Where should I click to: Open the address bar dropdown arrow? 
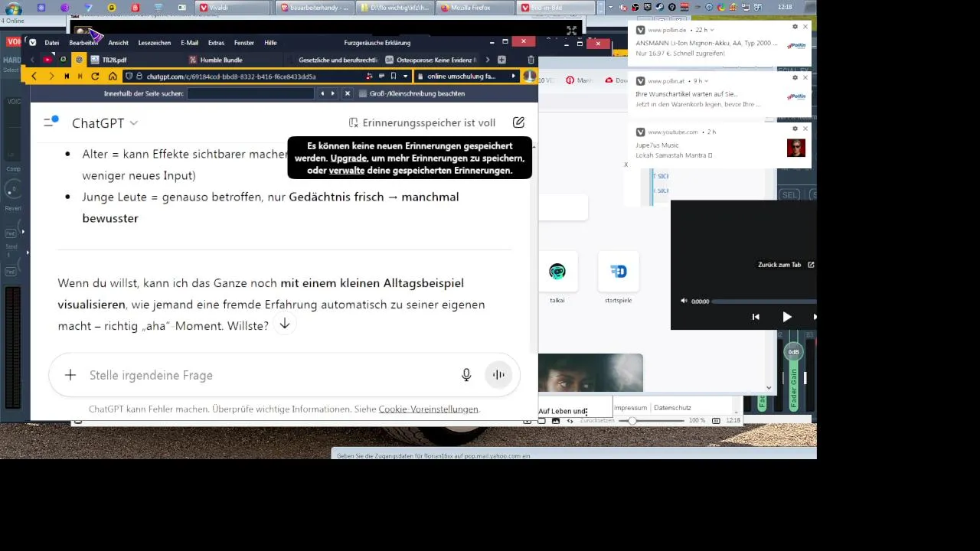click(406, 77)
